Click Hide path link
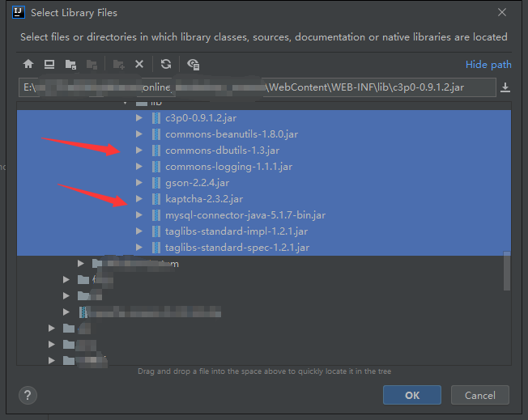The height and width of the screenshot is (420, 528). [x=488, y=64]
